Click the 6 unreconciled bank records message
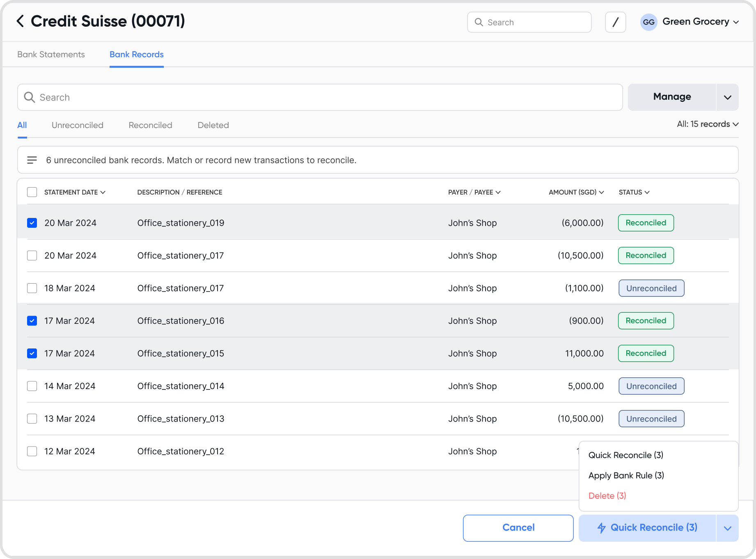 (201, 160)
